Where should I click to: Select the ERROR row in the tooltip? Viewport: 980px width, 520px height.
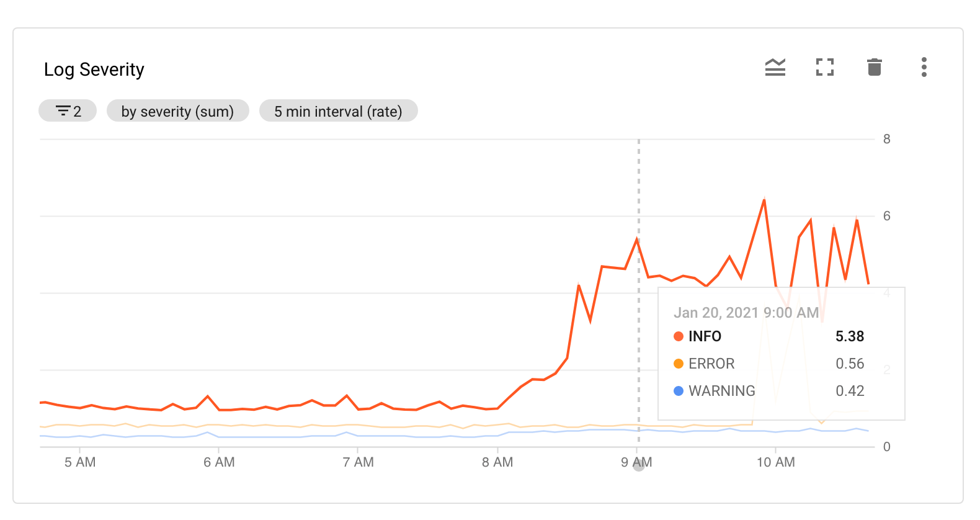coord(769,364)
